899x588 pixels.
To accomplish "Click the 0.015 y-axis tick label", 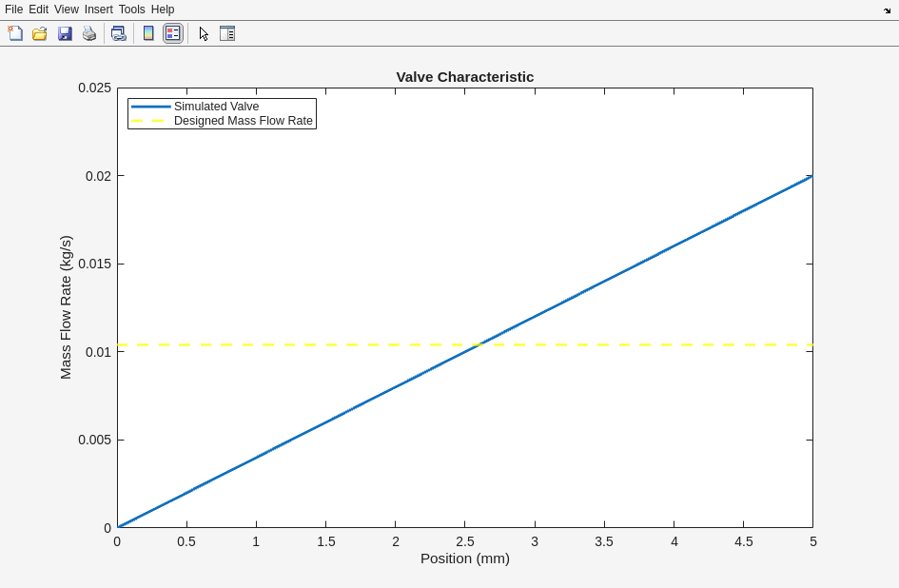I will (x=94, y=264).
